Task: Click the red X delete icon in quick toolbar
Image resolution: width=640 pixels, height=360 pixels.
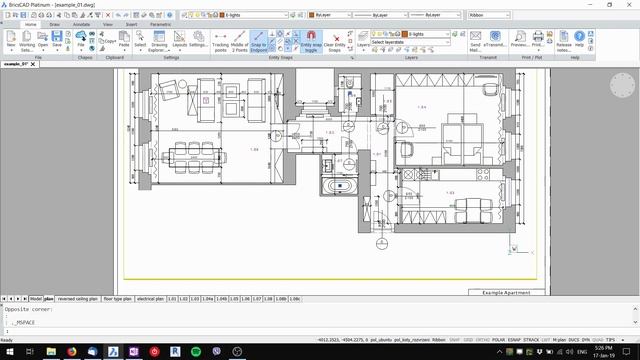Action: [x=108, y=15]
